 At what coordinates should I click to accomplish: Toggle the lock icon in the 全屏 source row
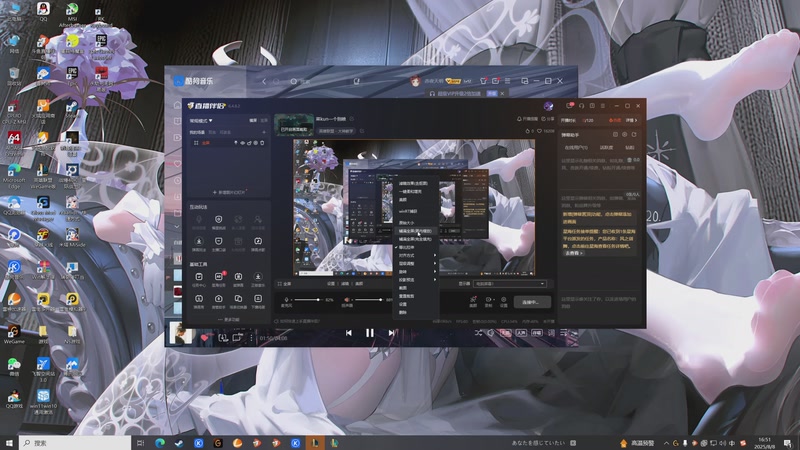point(249,143)
